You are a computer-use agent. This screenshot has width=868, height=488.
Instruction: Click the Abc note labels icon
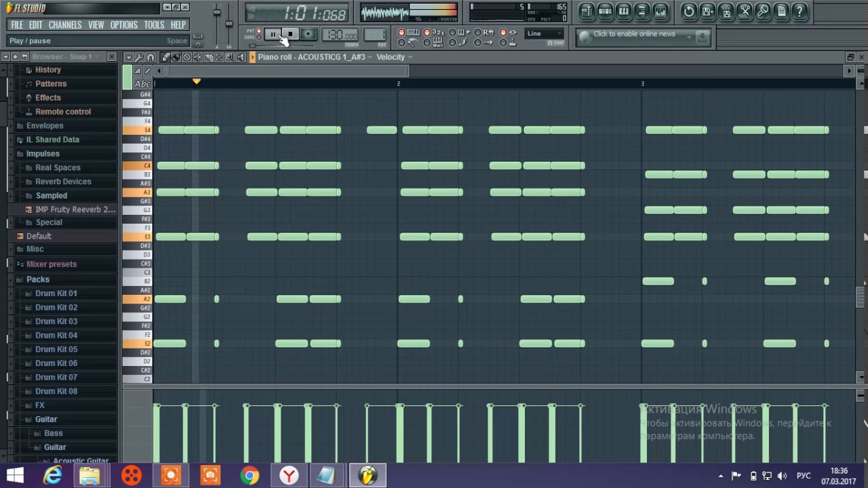pos(142,84)
